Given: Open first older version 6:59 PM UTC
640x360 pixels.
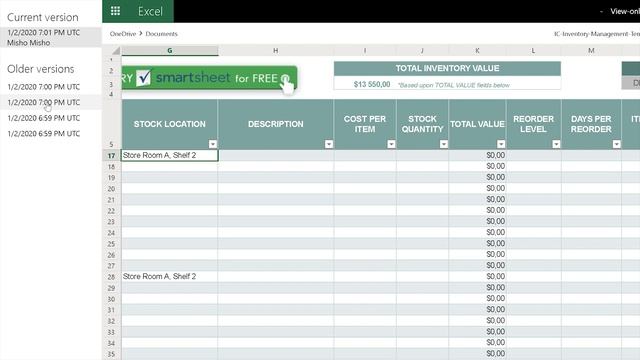Looking at the screenshot, I should point(44,118).
